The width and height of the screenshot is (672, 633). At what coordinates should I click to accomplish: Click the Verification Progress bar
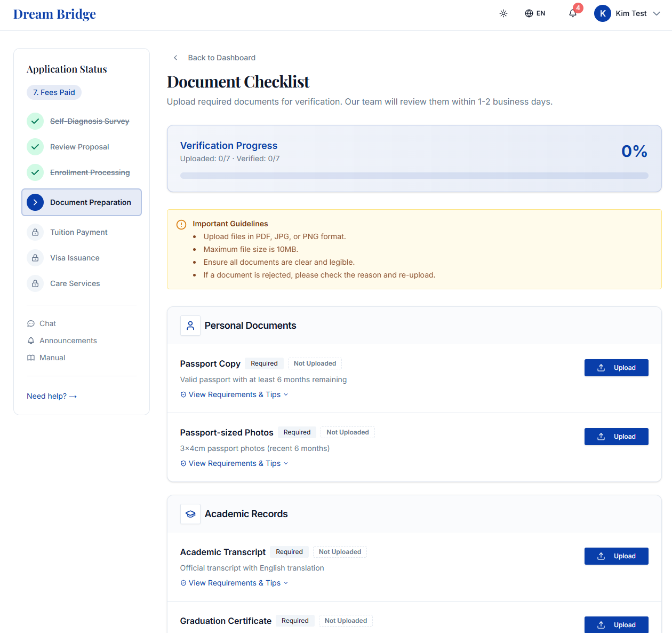point(414,176)
